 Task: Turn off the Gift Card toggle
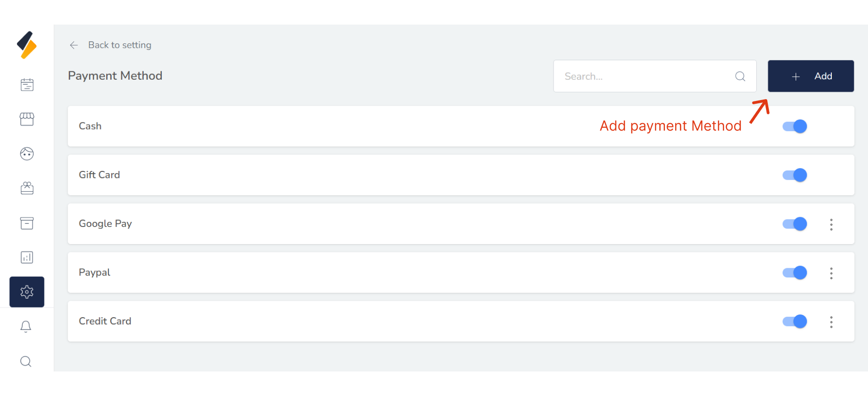[x=794, y=175]
